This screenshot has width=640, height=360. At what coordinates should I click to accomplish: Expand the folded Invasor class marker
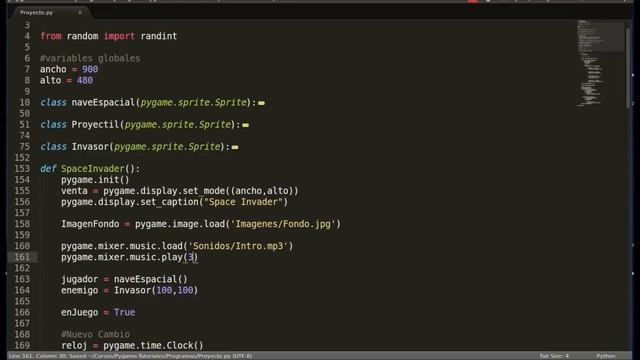pos(235,147)
